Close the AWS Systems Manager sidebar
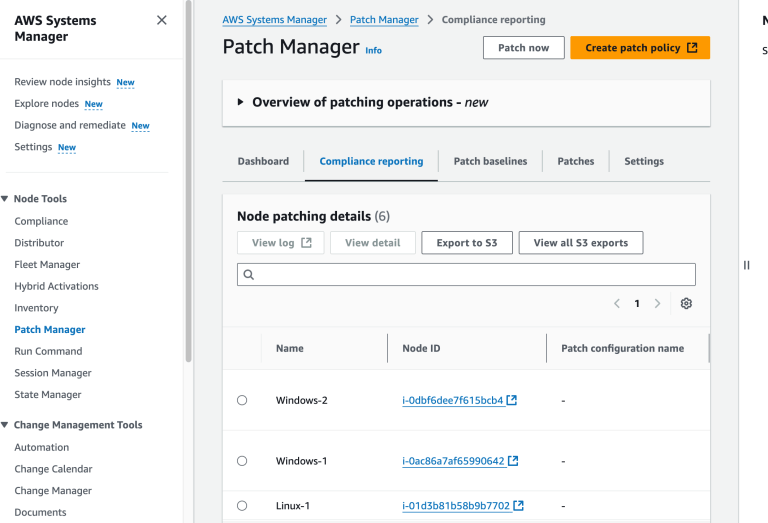This screenshot has height=523, width=768. click(162, 20)
